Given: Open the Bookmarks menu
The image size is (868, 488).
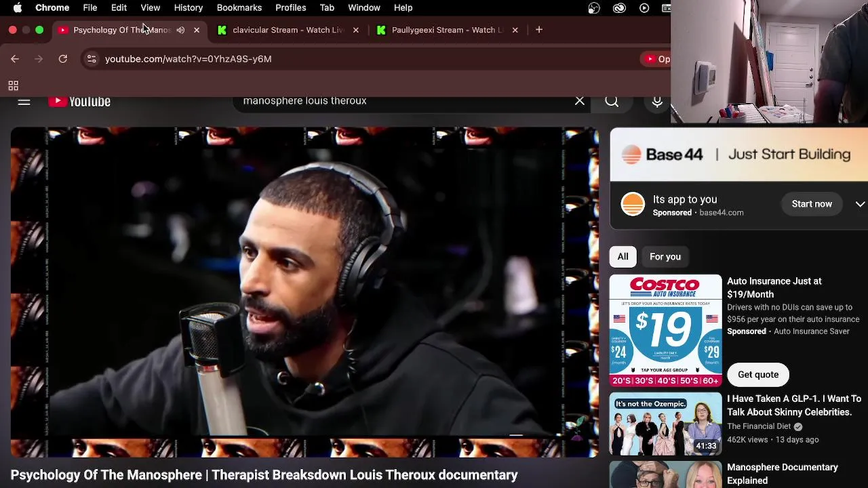Looking at the screenshot, I should point(239,7).
